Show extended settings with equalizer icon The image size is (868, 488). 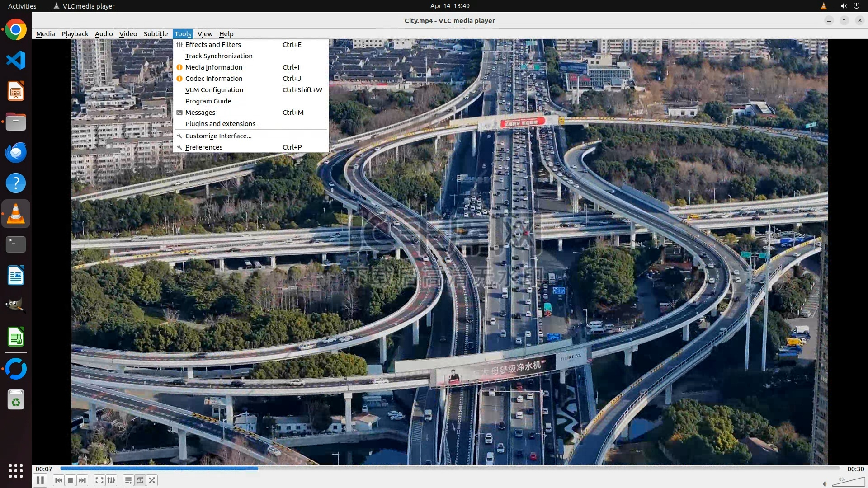point(111,480)
